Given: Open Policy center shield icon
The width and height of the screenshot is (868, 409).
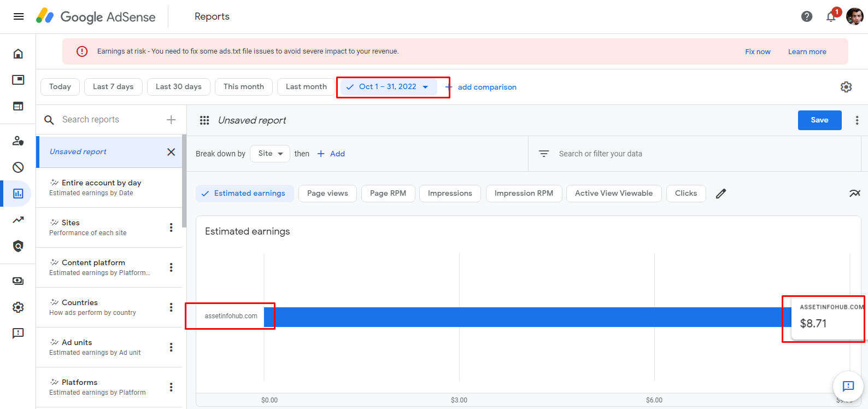Looking at the screenshot, I should [x=18, y=246].
